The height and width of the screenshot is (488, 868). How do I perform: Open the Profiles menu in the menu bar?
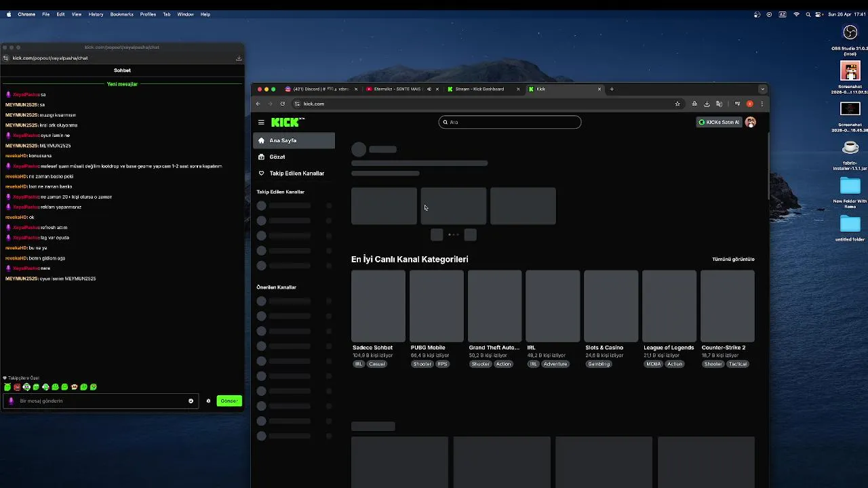[148, 14]
